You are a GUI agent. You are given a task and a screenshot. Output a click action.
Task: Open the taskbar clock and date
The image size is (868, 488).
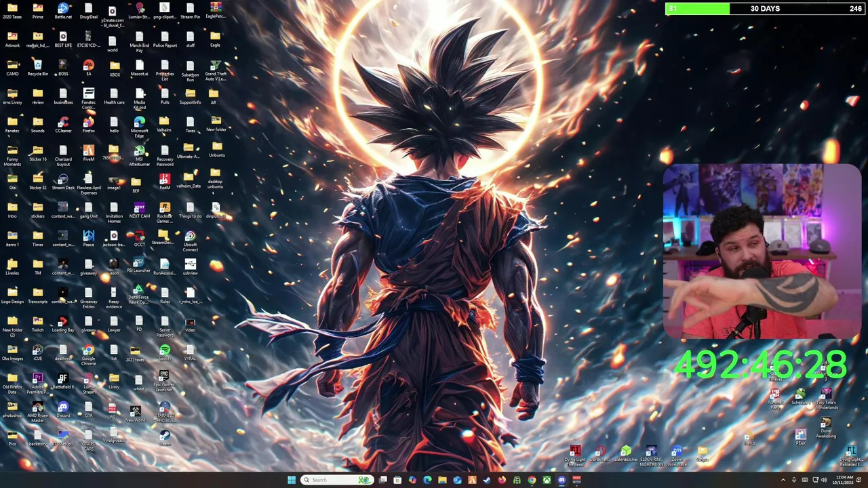[x=844, y=480]
